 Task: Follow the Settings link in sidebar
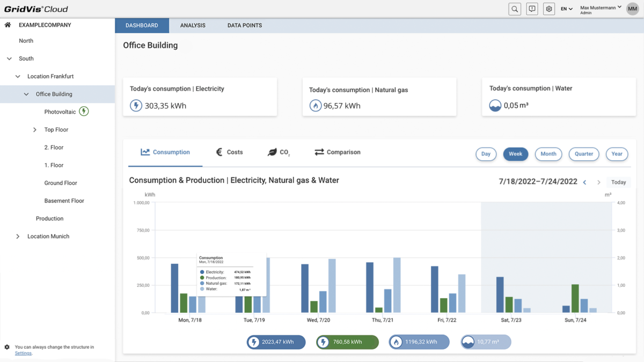tap(23, 353)
